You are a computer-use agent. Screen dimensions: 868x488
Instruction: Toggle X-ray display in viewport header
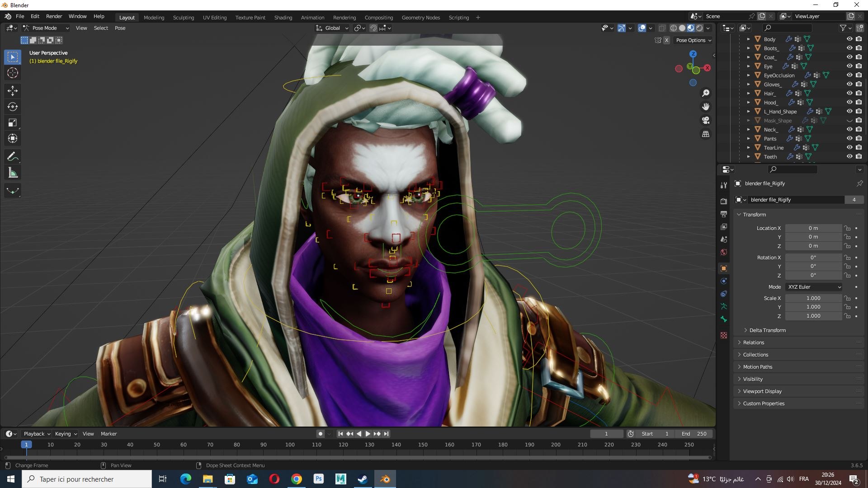662,28
